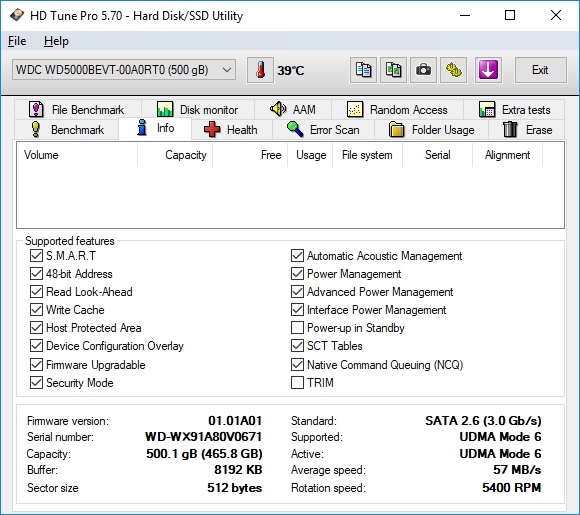This screenshot has width=580, height=515.
Task: Switch to the Disk monitor tab
Action: tap(198, 110)
